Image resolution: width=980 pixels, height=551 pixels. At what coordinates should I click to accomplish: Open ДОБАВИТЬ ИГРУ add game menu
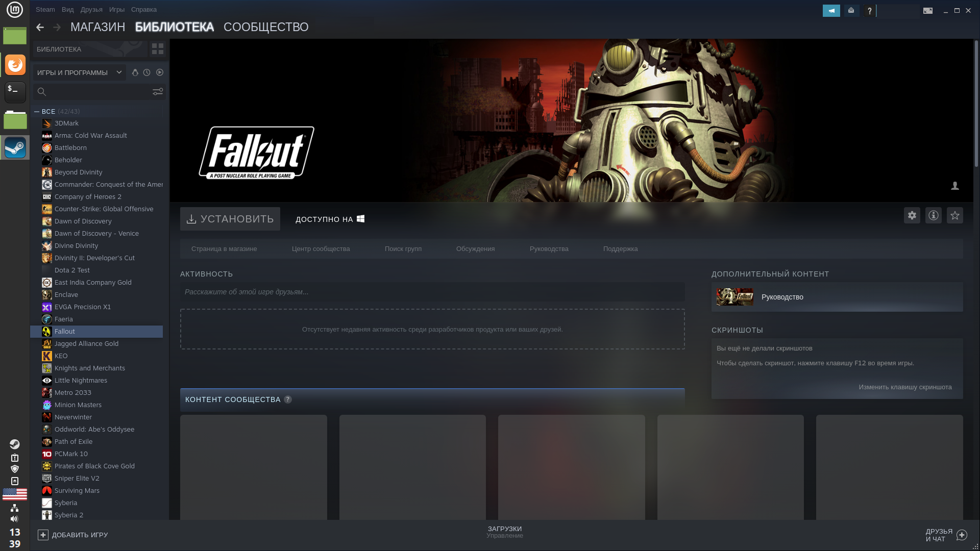point(73,535)
